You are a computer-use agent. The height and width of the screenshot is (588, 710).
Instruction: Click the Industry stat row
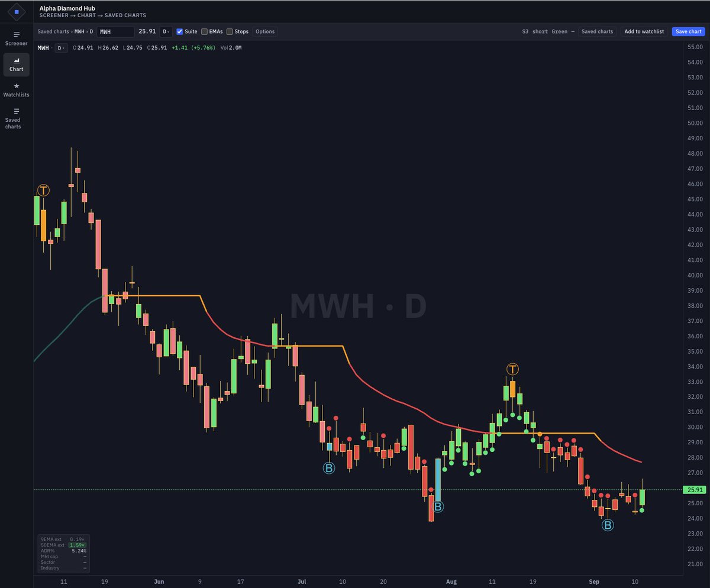63,568
